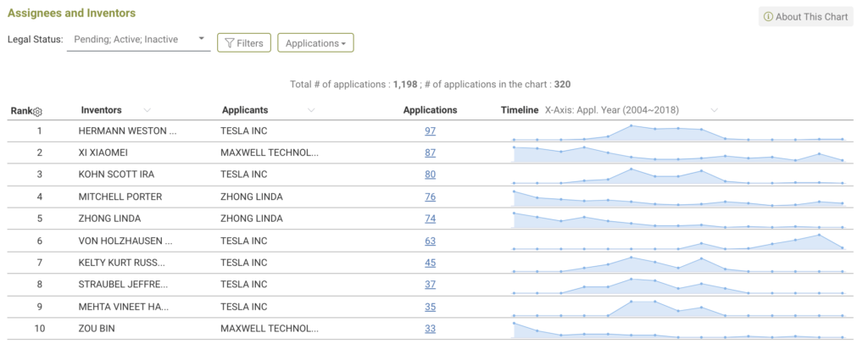
Task: Click ZOU BIN's timeline sparkline
Action: point(678,330)
